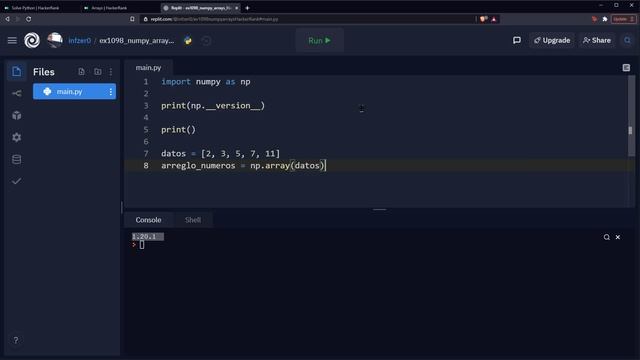Click the infzer0 username link
Image resolution: width=640 pixels, height=360 pixels.
(80, 40)
